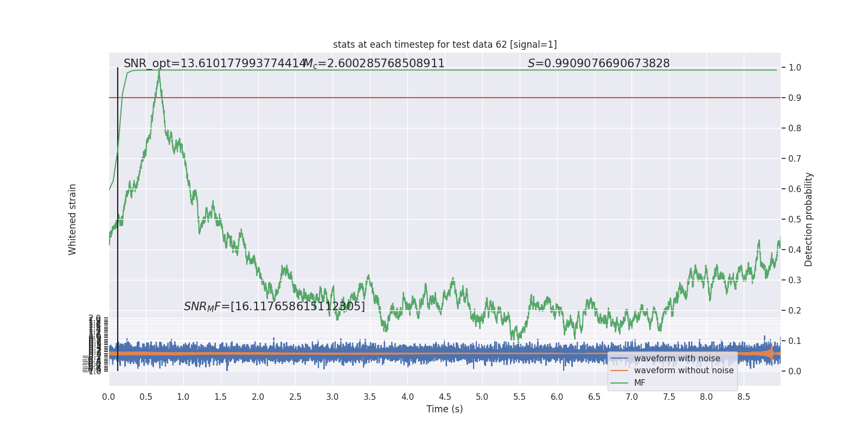Viewport: 868px width, 434px height.
Task: Click the SNR_MF=[16.117658615112305] annotation
Action: pyautogui.click(x=275, y=307)
